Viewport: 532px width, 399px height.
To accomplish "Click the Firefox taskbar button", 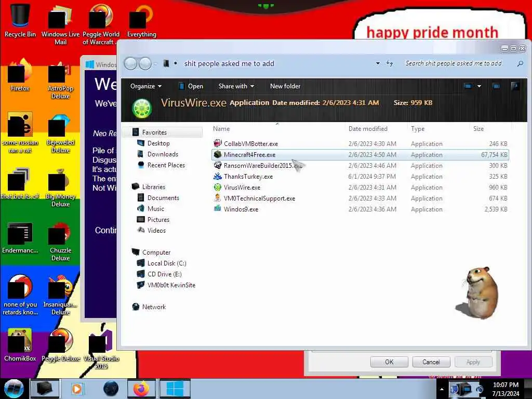I will point(141,389).
